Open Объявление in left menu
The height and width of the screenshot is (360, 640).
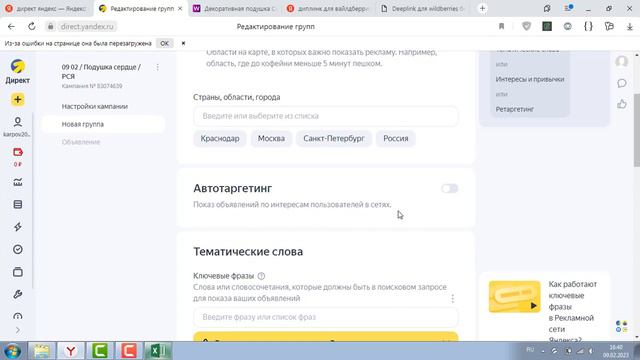(x=81, y=142)
